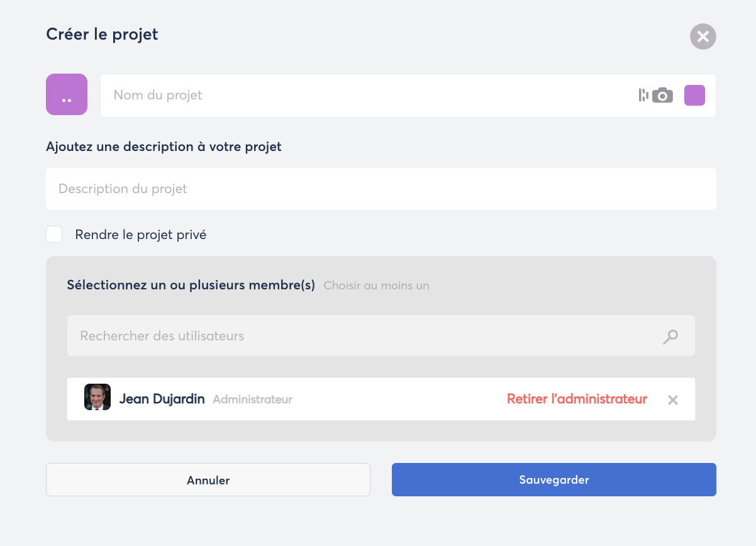Click into the Description du projet field

point(381,189)
